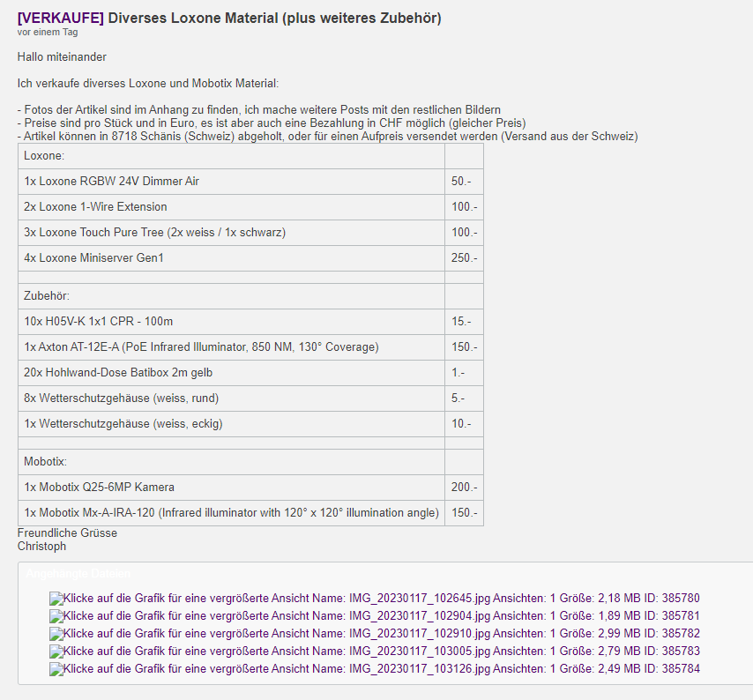Click 'Zubehör:' table header cell
The width and height of the screenshot is (753, 700).
pos(232,295)
